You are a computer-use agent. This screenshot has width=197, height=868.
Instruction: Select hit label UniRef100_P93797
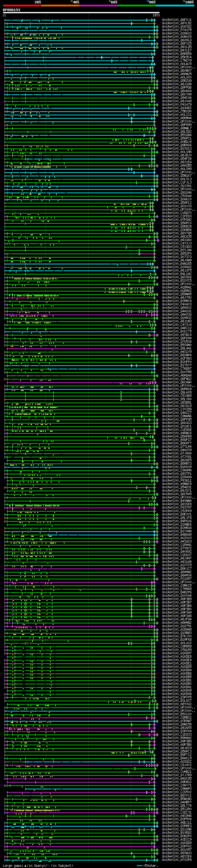pyautogui.click(x=177, y=507)
